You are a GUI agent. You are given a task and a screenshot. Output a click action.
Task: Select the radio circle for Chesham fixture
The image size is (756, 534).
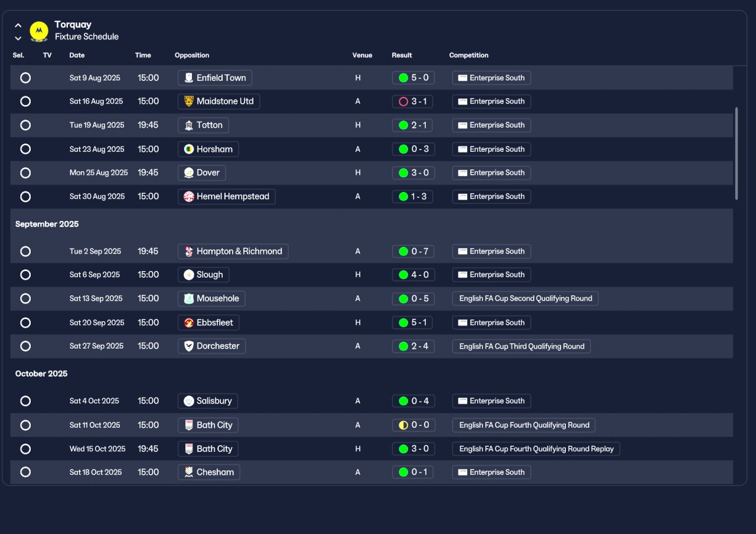point(25,472)
